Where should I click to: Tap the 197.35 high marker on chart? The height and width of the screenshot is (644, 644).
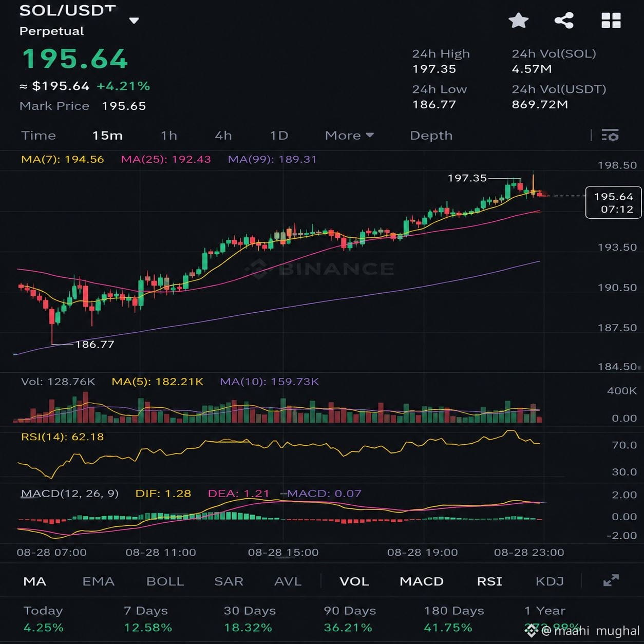click(467, 178)
